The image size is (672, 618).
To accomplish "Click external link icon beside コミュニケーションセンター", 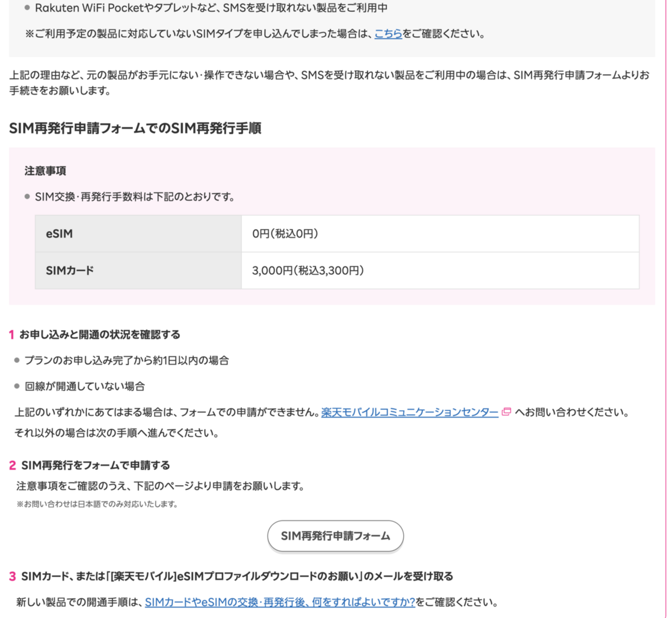I will (x=506, y=412).
